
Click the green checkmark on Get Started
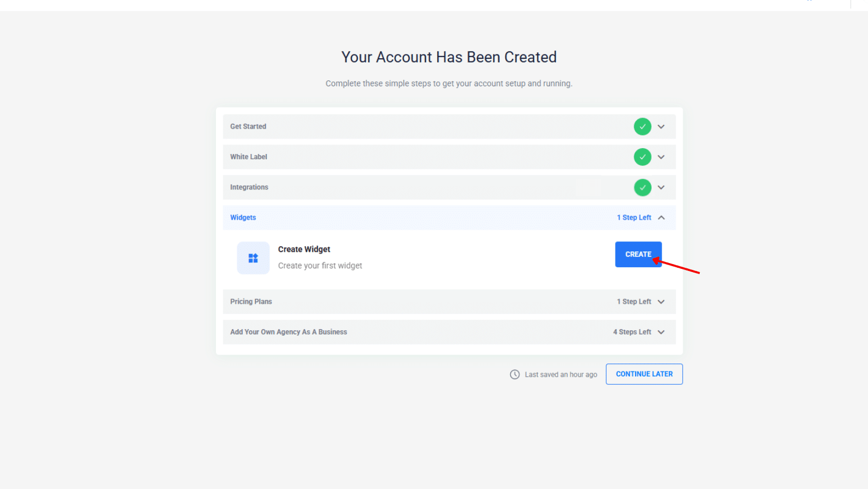[643, 126]
